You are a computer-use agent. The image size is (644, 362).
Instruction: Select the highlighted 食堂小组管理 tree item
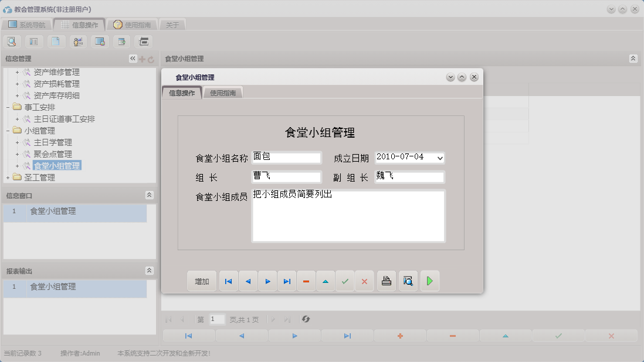57,166
